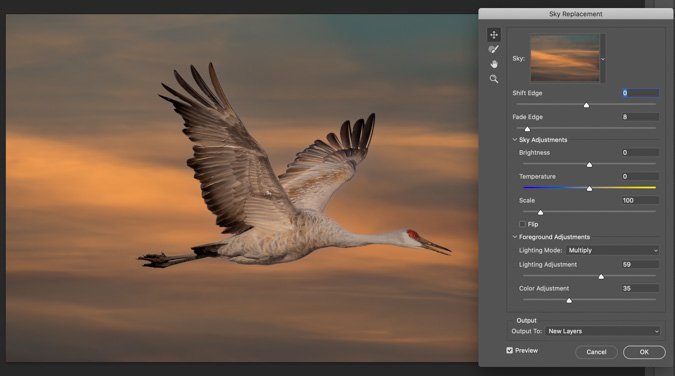Click the Color Adjustment slider handle

[x=569, y=301]
